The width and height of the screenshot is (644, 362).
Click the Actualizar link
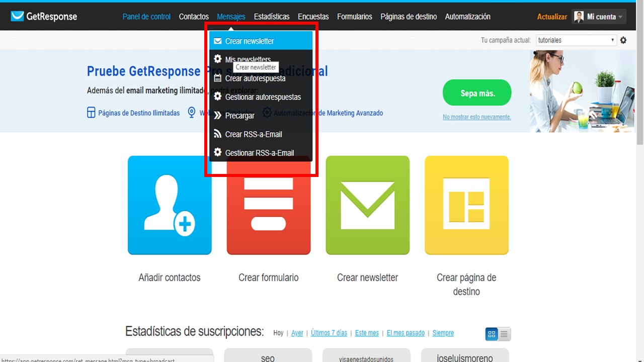(x=552, y=17)
